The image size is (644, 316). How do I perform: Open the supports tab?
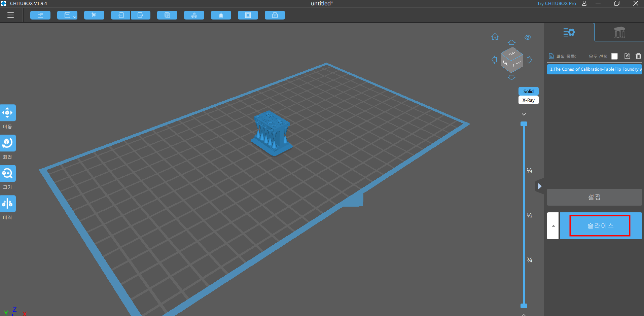(x=619, y=32)
